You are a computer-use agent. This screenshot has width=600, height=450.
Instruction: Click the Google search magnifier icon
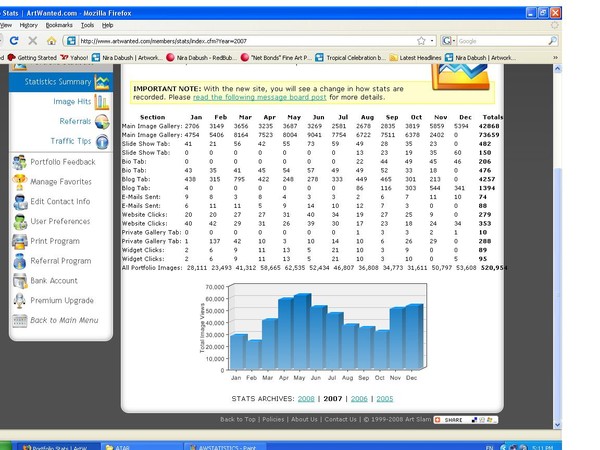click(x=552, y=41)
